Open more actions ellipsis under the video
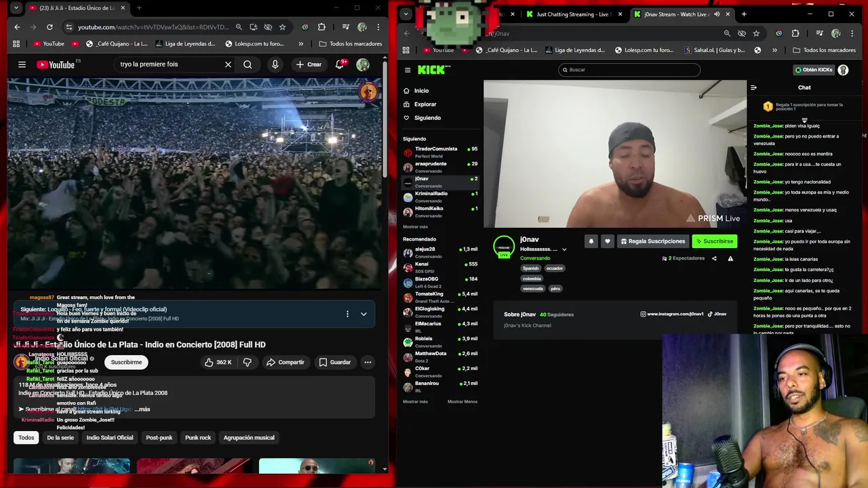Viewport: 868px width, 488px height. (x=368, y=362)
